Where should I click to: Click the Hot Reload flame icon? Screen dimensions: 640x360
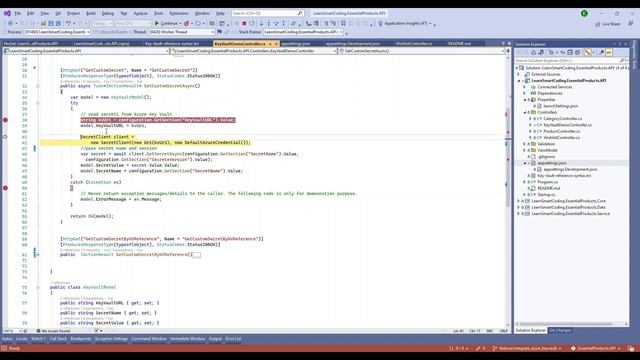click(x=187, y=24)
